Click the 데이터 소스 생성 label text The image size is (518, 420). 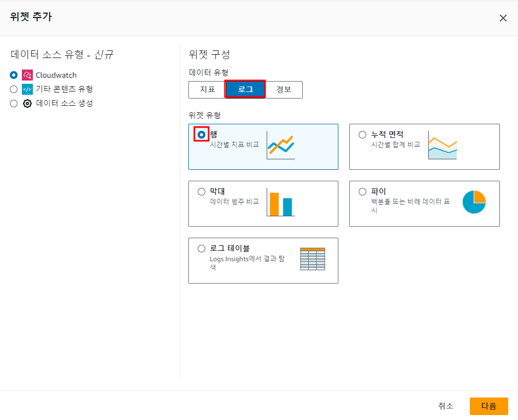tap(64, 103)
